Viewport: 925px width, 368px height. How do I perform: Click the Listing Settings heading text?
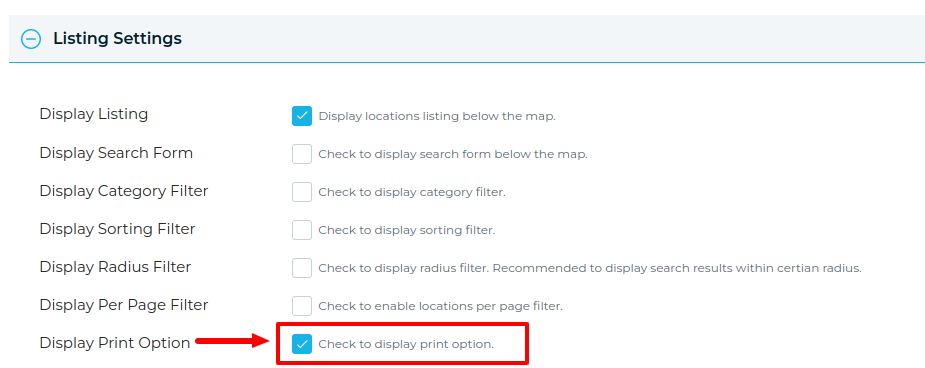tap(117, 39)
